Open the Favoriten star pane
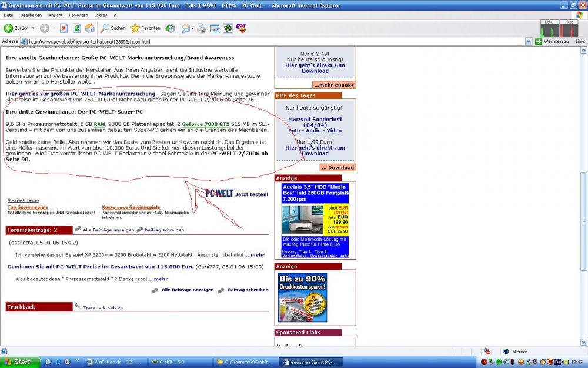This screenshot has width=588, height=368. click(145, 28)
